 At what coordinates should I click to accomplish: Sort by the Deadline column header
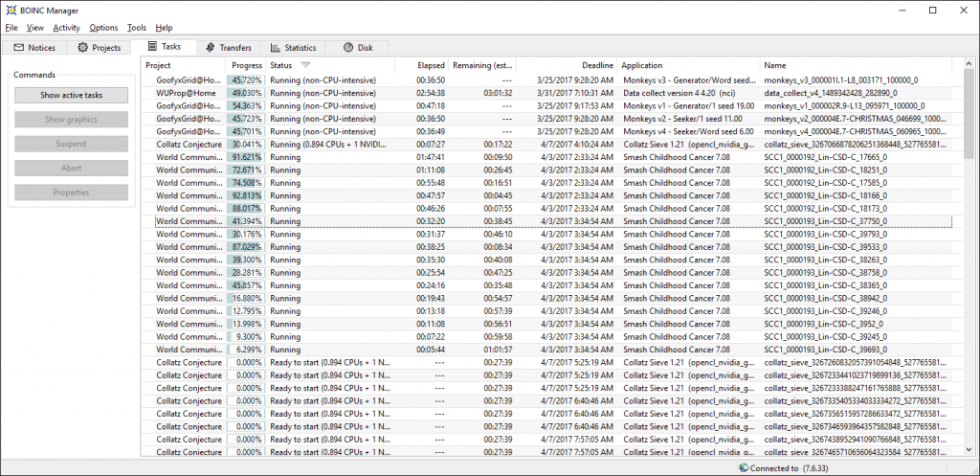point(567,65)
